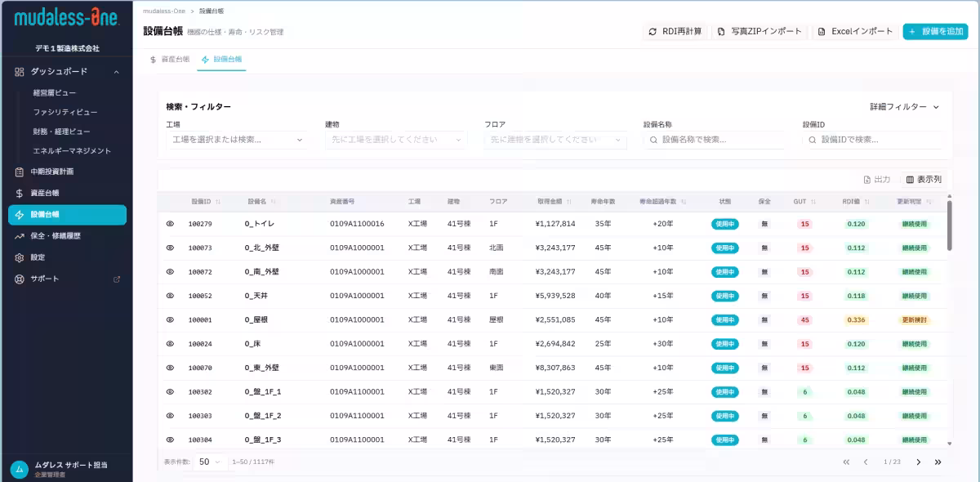Click the dashboard grid icon in sidebar
This screenshot has height=482, width=980.
click(20, 72)
